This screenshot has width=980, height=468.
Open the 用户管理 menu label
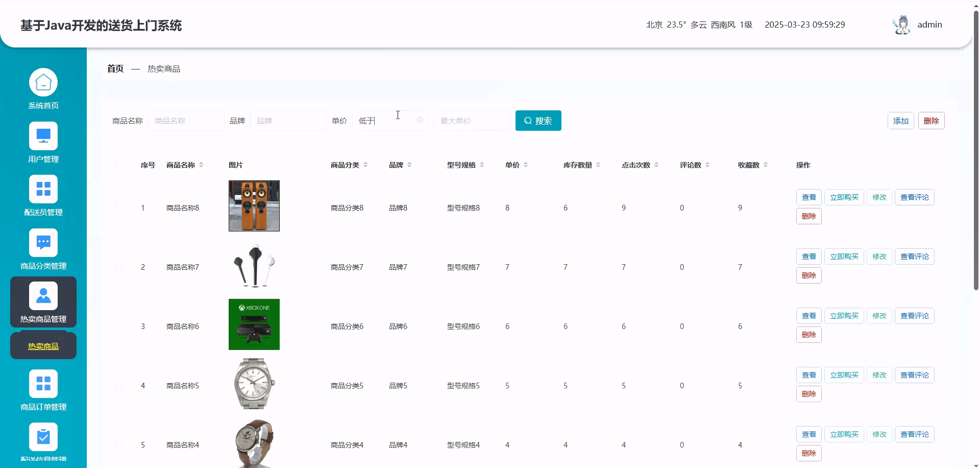[x=43, y=159]
